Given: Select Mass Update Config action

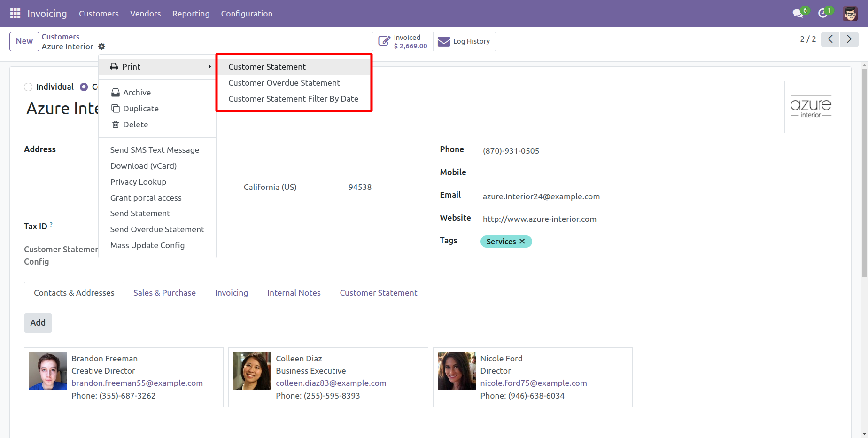Looking at the screenshot, I should pyautogui.click(x=157, y=245).
